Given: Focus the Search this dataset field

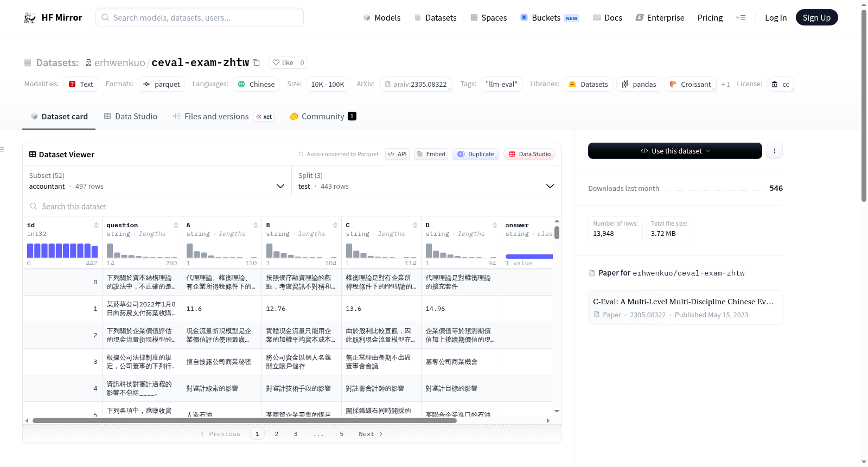Looking at the screenshot, I should [x=292, y=206].
